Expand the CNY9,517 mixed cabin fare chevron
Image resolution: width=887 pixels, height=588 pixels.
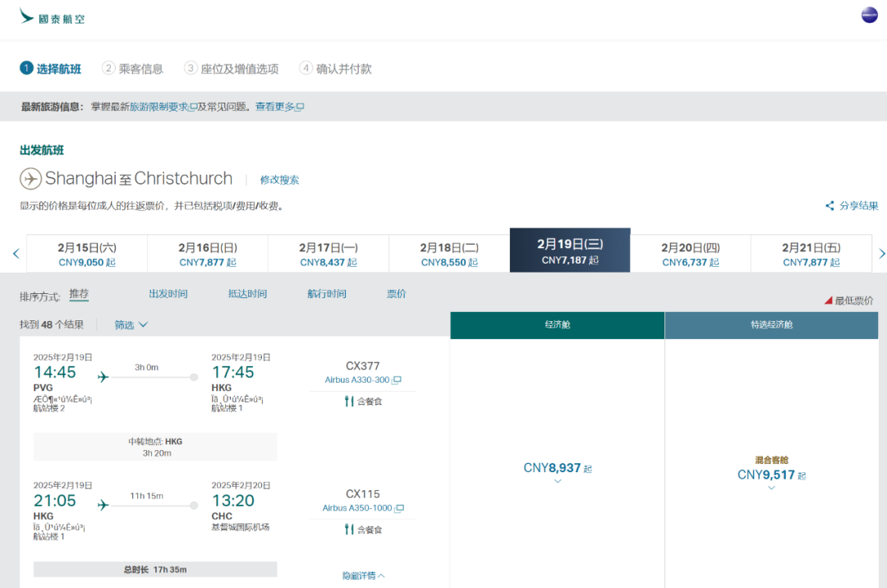(x=770, y=487)
